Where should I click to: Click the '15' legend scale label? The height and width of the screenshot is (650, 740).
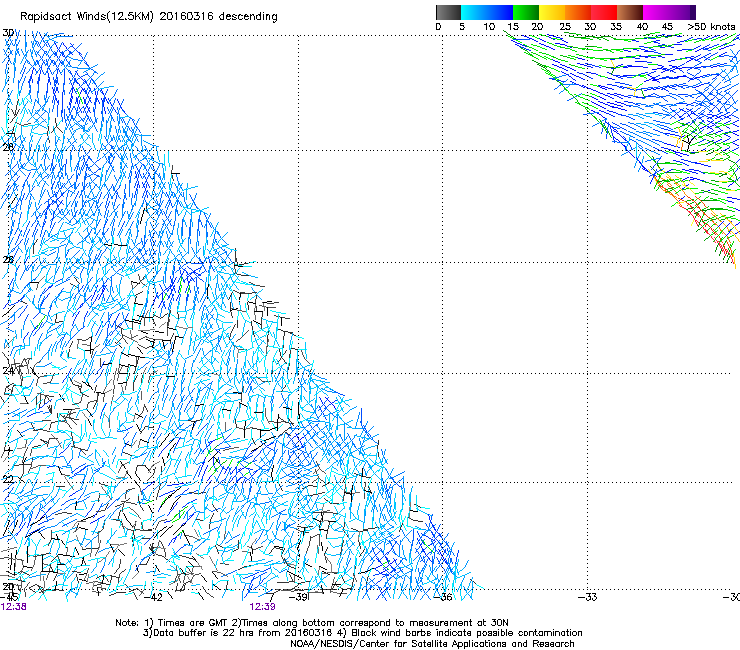(513, 27)
